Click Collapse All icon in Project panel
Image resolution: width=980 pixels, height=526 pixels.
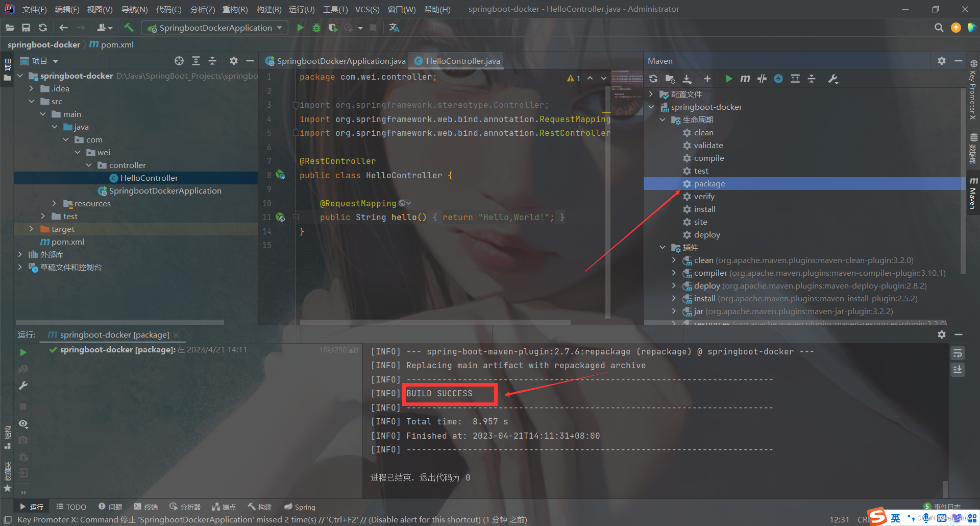point(212,61)
